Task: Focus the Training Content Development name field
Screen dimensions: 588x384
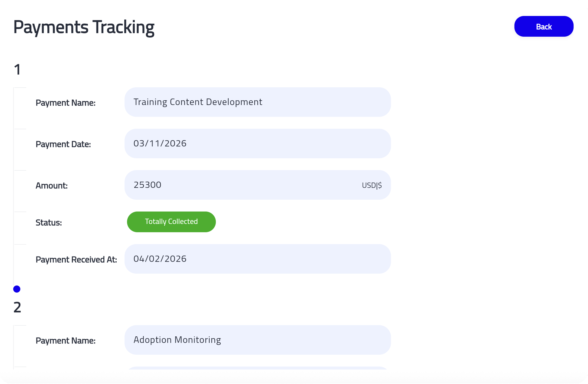Action: [257, 102]
